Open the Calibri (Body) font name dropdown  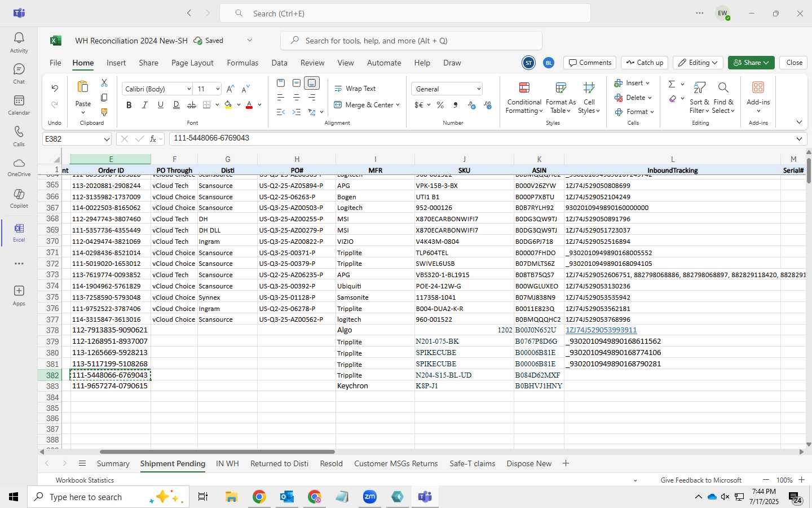189,89
